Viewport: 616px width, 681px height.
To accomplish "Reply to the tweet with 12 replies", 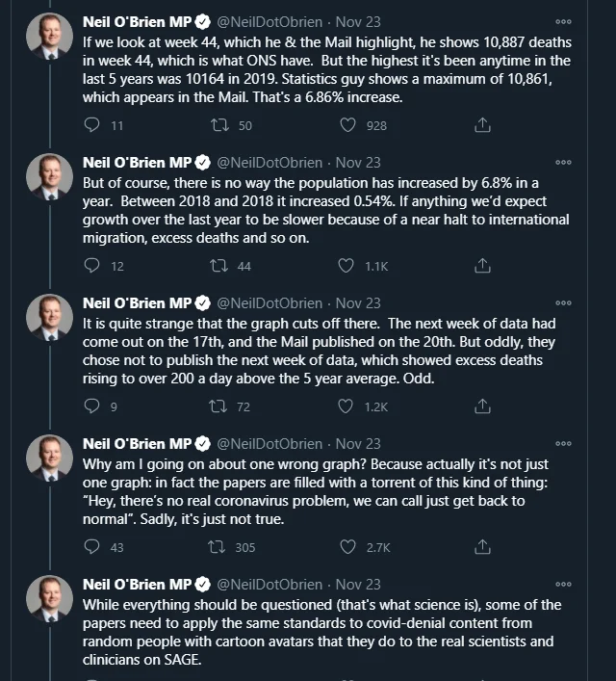I will [91, 265].
